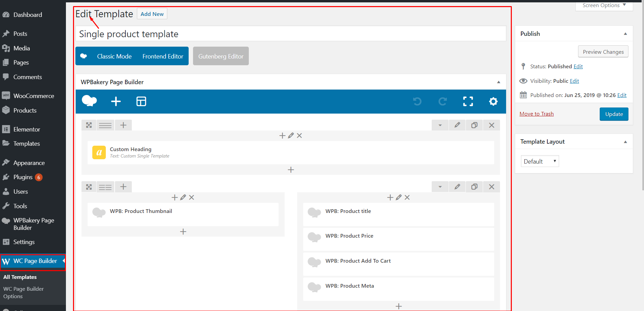The height and width of the screenshot is (311, 644).
Task: Click the Redo arrow in WPBakery toolbar
Action: [x=443, y=101]
